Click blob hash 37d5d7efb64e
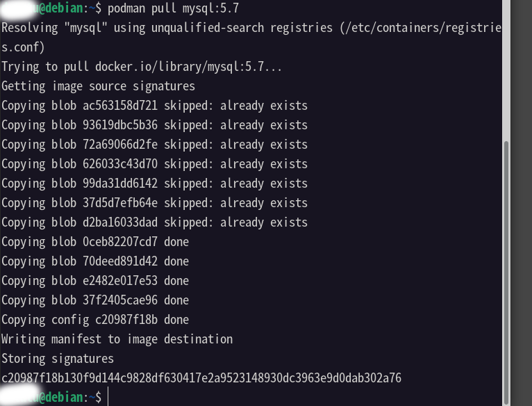This screenshot has height=406, width=532. (x=120, y=203)
